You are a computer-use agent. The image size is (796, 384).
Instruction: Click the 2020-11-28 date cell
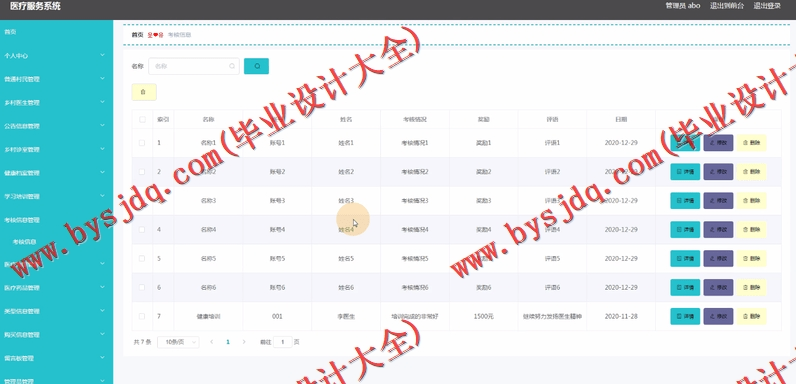click(621, 316)
